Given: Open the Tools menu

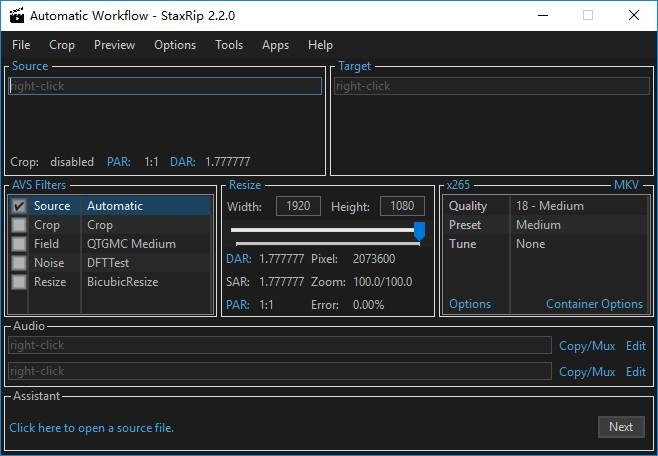Looking at the screenshot, I should pos(229,45).
